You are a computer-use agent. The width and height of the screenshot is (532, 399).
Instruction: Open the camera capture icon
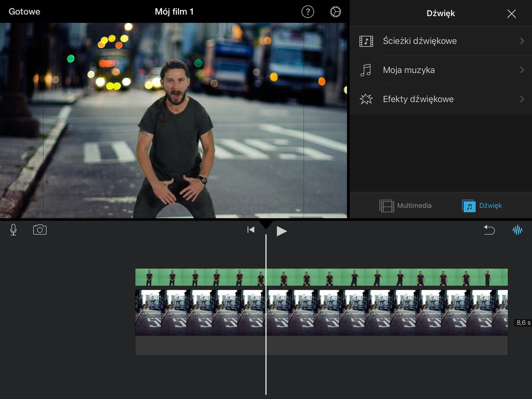(40, 230)
